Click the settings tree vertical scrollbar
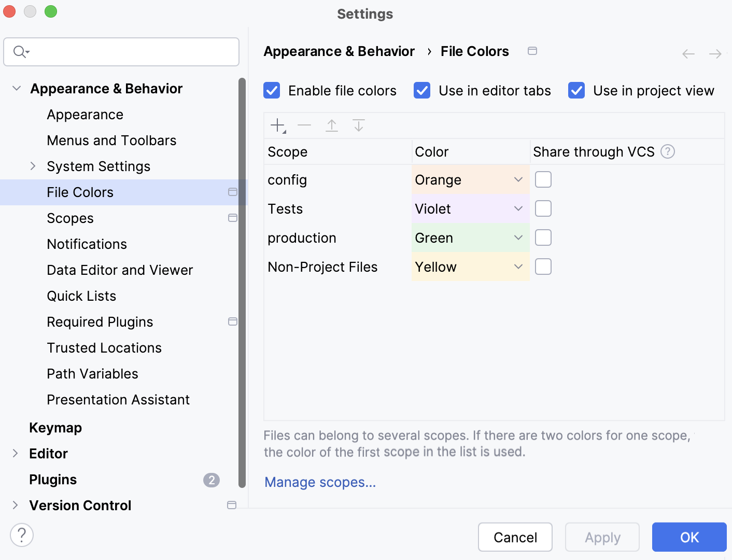 242,283
